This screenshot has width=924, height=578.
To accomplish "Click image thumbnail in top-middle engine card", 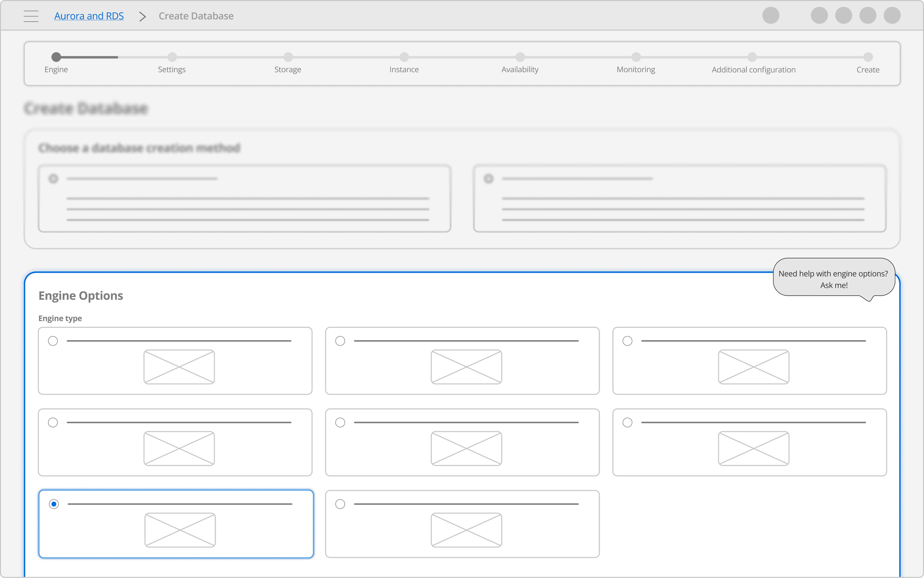I will point(466,367).
